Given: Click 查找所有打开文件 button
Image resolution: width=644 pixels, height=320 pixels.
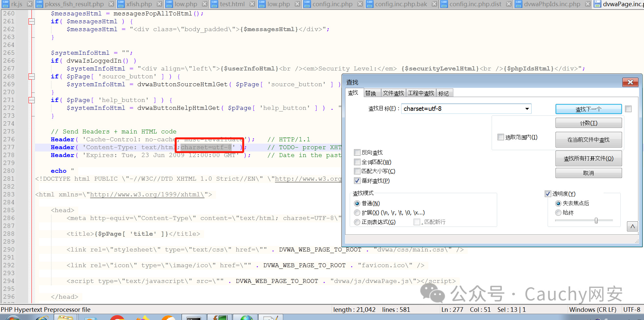Looking at the screenshot, I should (589, 158).
